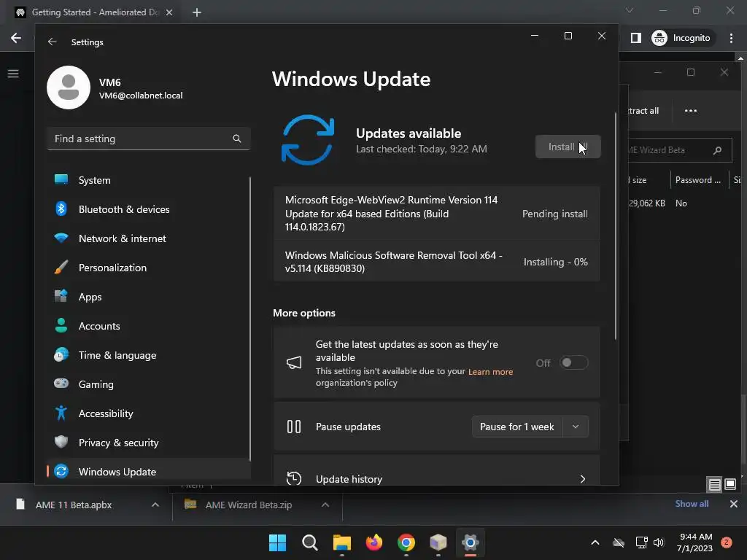Click Show all downloads link
This screenshot has height=560, width=747.
tap(692, 504)
